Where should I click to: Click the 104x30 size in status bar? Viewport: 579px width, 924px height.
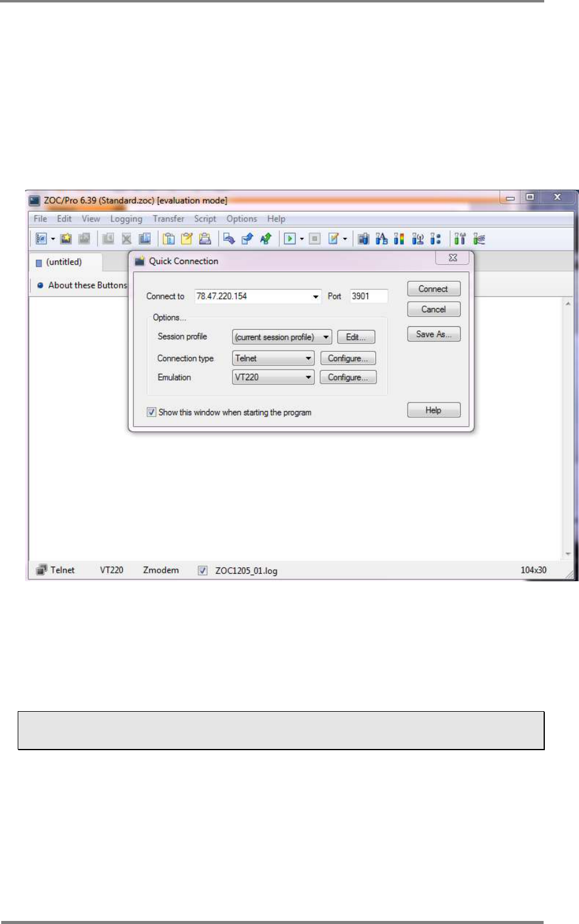coord(533,570)
